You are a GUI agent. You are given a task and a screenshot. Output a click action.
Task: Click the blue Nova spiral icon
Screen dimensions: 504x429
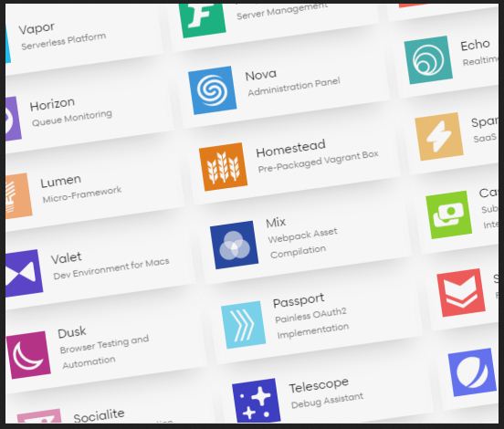click(x=213, y=90)
